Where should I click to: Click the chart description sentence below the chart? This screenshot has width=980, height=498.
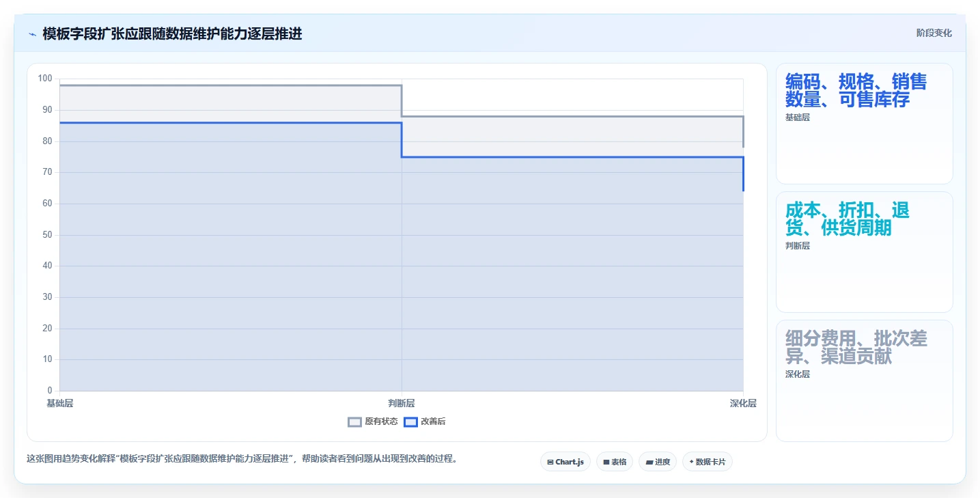tap(242, 459)
